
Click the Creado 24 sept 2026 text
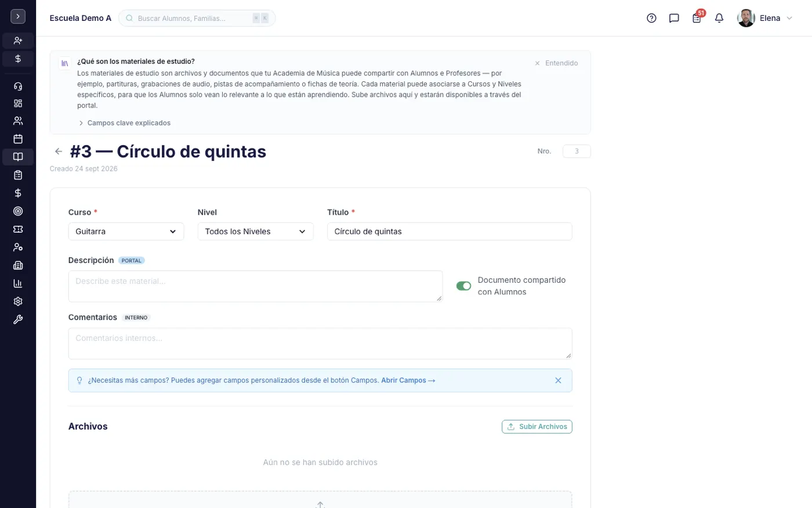tap(84, 169)
